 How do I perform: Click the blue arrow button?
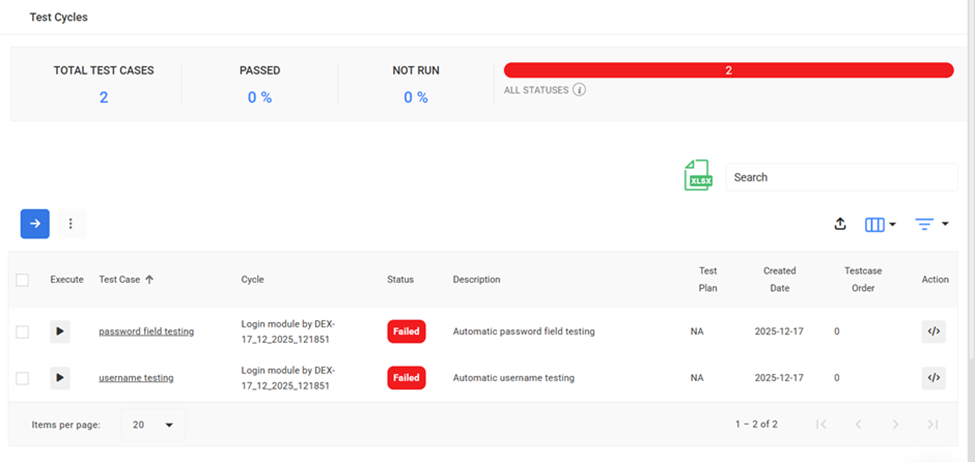(x=35, y=224)
